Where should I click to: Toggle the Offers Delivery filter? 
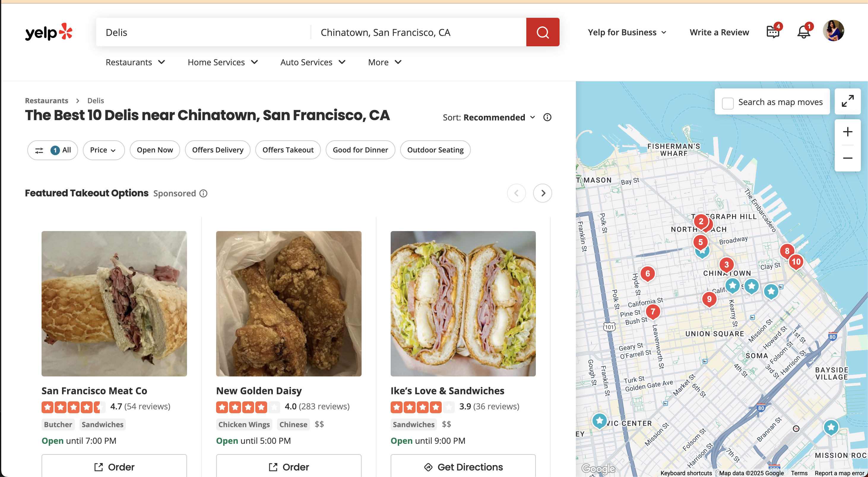217,150
